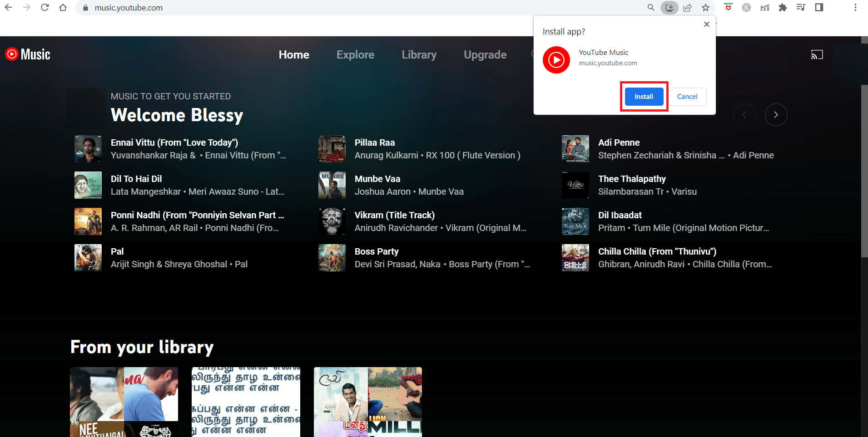Open the song title Pillaa Raa
868x437 pixels.
click(375, 142)
